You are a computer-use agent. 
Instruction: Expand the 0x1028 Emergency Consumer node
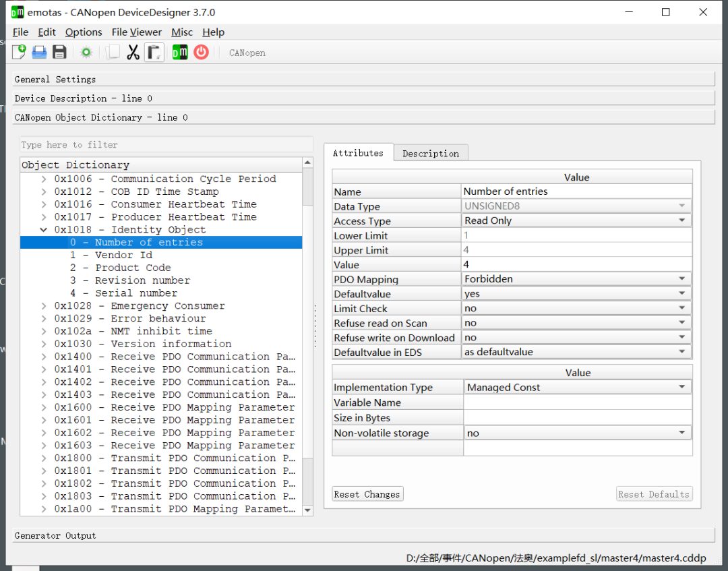[43, 305]
